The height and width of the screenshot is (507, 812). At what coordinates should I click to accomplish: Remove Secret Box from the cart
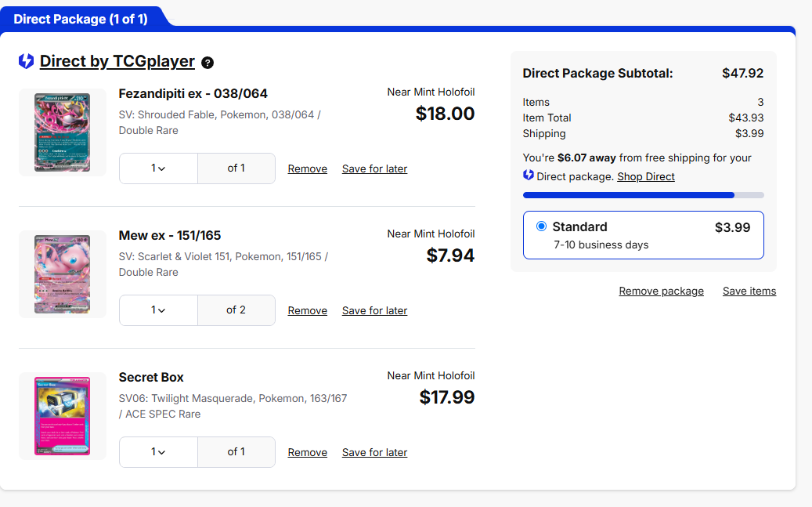[307, 453]
